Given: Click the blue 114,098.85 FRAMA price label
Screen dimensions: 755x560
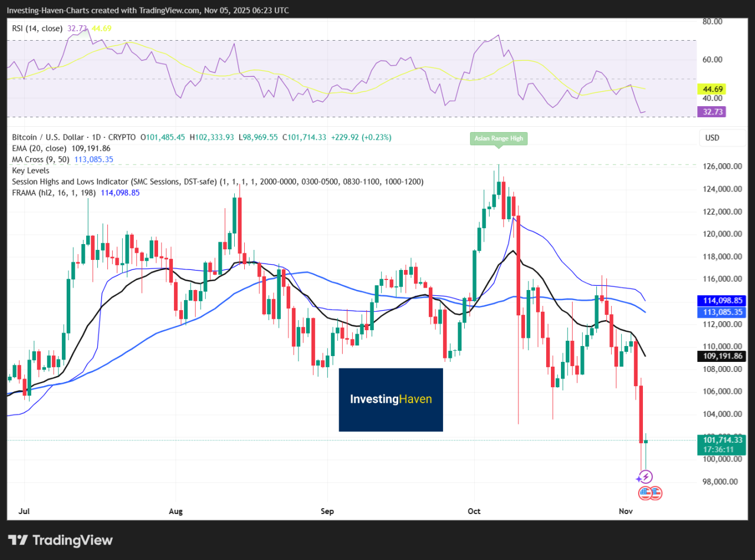Looking at the screenshot, I should click(x=721, y=301).
